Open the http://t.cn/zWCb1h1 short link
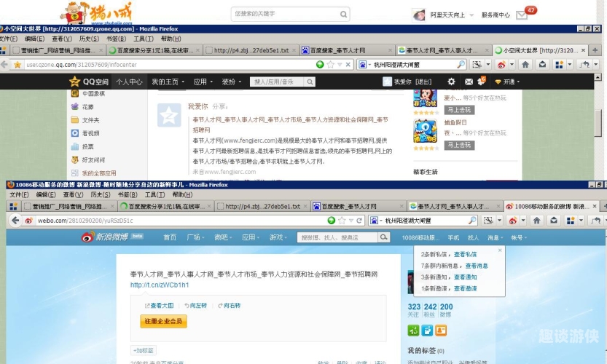Viewport: 607px width, 364px height. 160,285
